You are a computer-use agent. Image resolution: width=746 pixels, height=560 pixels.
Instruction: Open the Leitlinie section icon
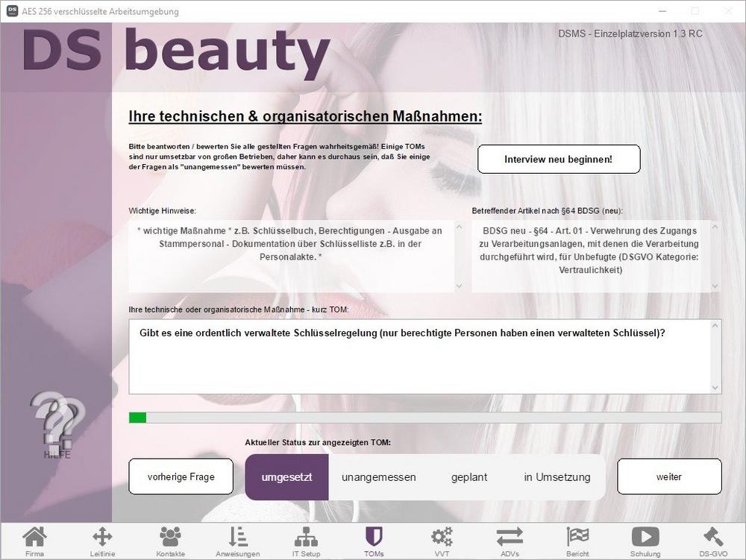pos(102,538)
